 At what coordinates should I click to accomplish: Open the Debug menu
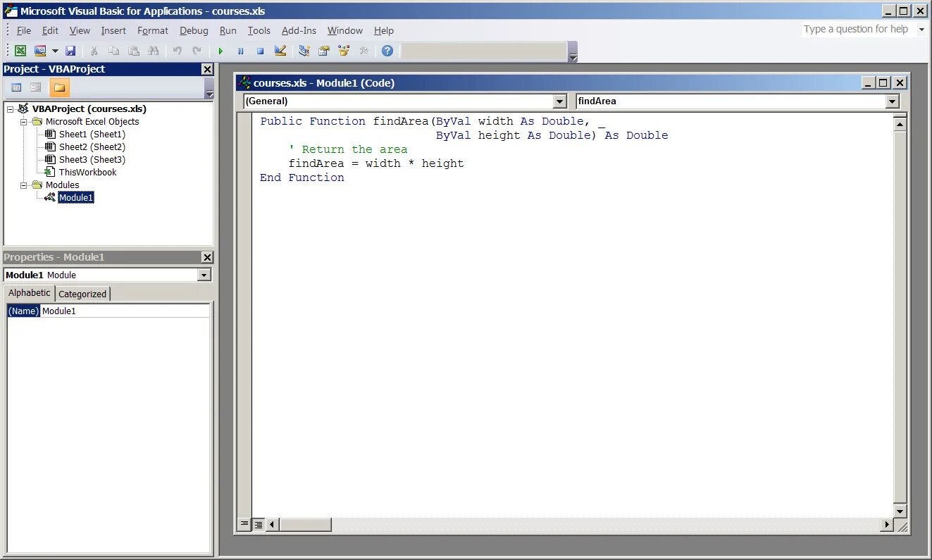coord(194,30)
